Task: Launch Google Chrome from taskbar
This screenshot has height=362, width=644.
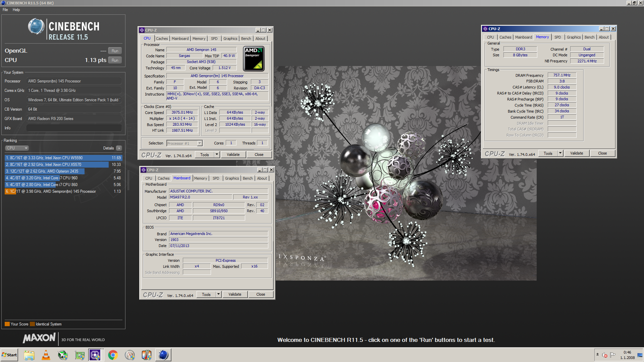Action: pos(113,355)
